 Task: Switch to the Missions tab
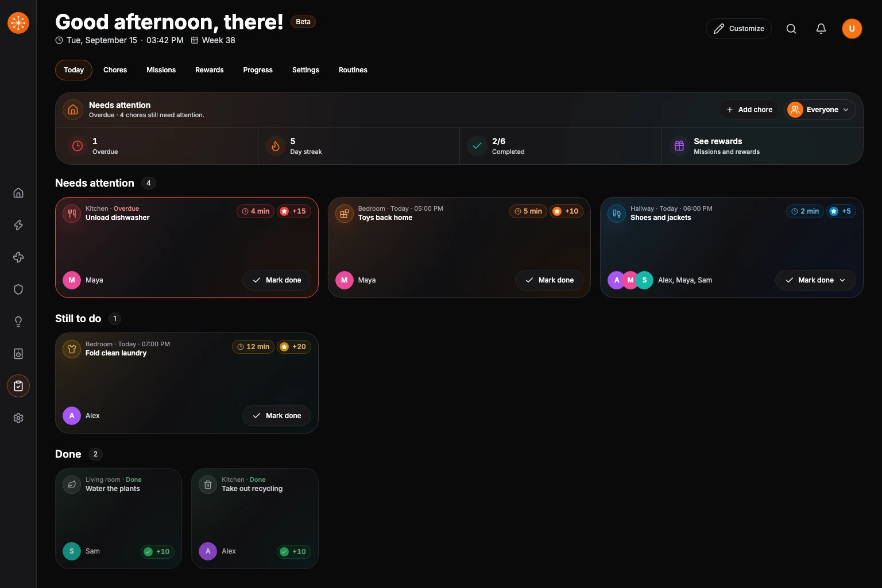click(161, 70)
